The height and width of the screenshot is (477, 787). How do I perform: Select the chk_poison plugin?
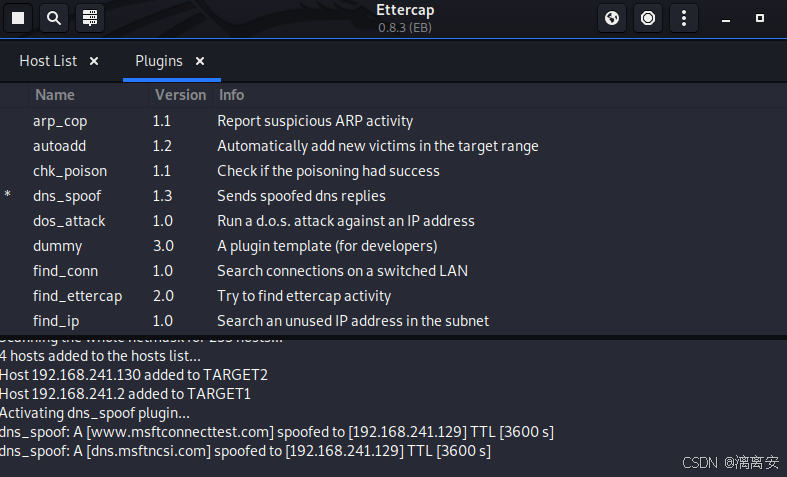click(394, 171)
